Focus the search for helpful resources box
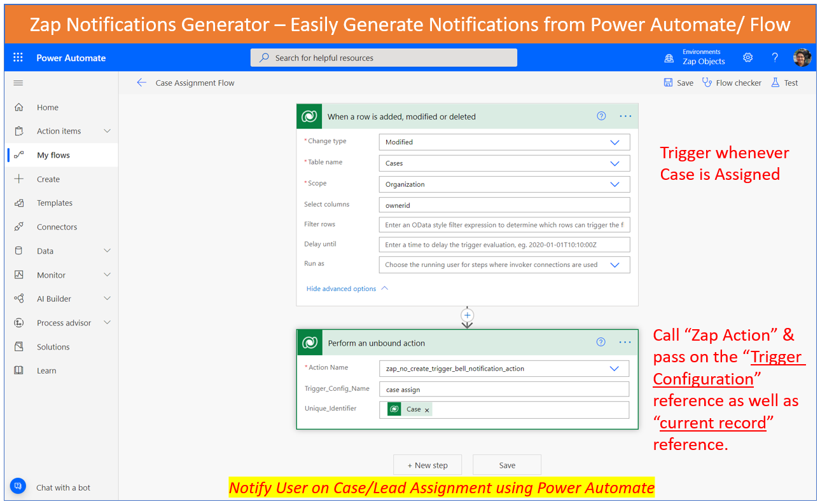The width and height of the screenshot is (820, 504). pyautogui.click(x=384, y=58)
